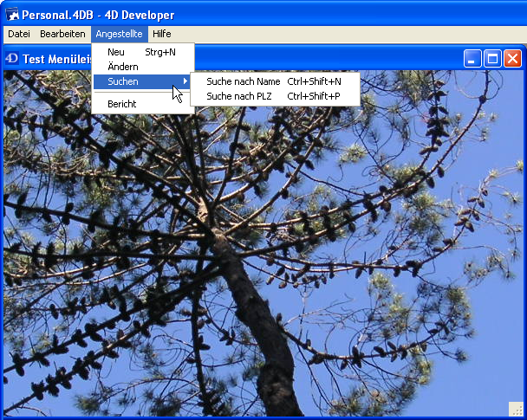Image resolution: width=527 pixels, height=420 pixels.
Task: Choose Bericht menu entry
Action: [142, 104]
